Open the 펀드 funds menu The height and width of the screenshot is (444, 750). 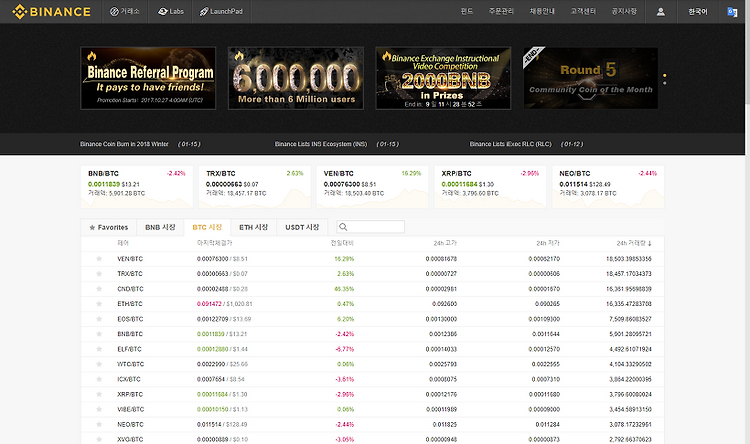[467, 11]
